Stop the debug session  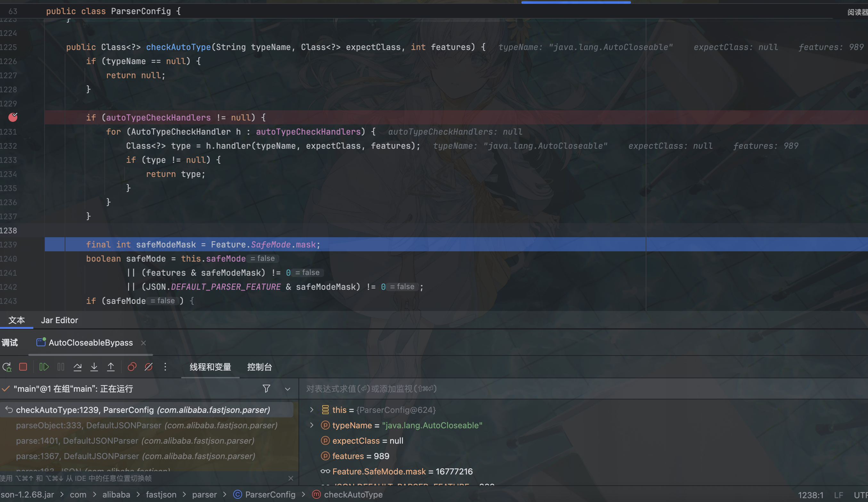tap(23, 367)
